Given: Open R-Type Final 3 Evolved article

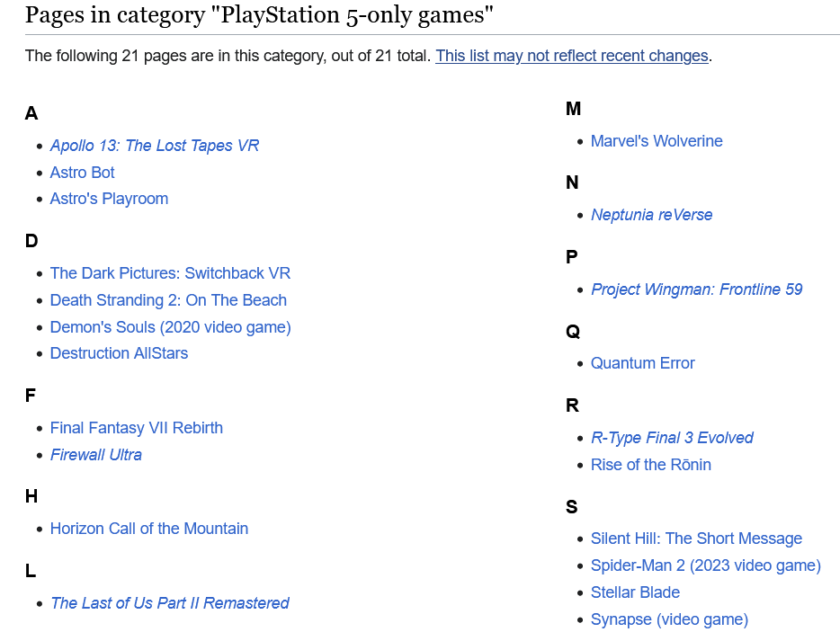Looking at the screenshot, I should point(672,438).
